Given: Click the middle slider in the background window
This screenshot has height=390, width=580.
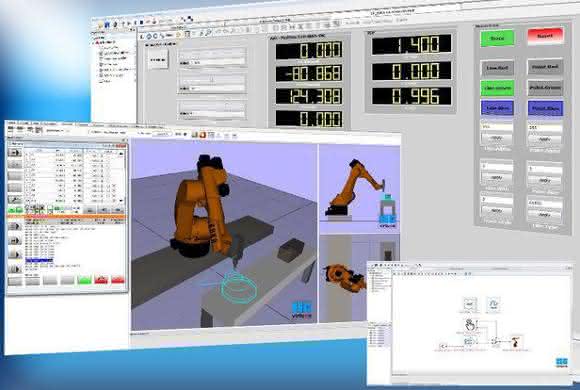Looking at the screenshot, I should (212, 83).
